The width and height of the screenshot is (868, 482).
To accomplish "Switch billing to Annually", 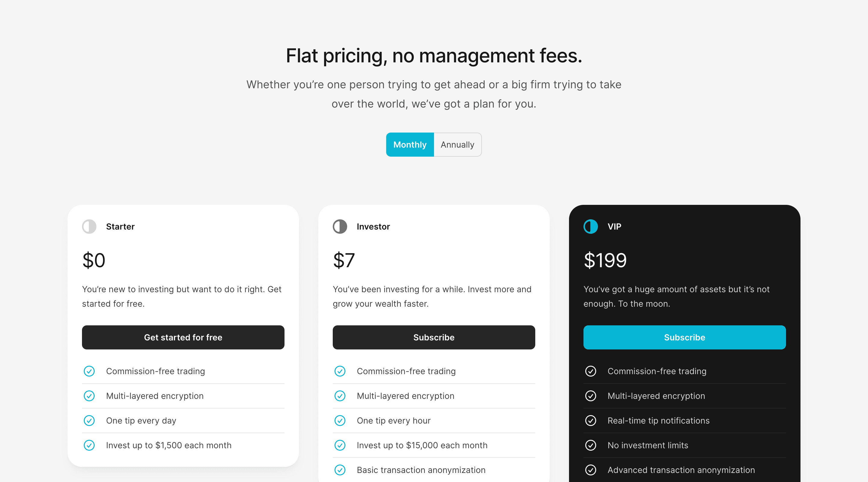I will click(457, 145).
